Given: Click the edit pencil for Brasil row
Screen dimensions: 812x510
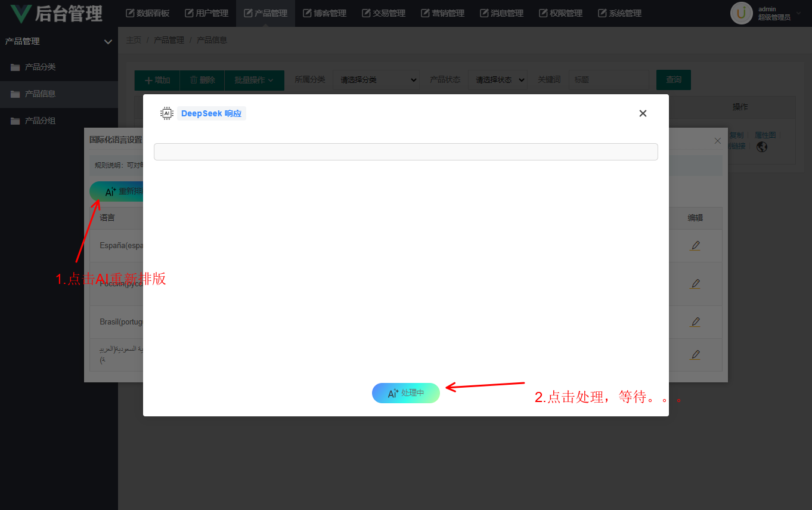Looking at the screenshot, I should pos(695,322).
